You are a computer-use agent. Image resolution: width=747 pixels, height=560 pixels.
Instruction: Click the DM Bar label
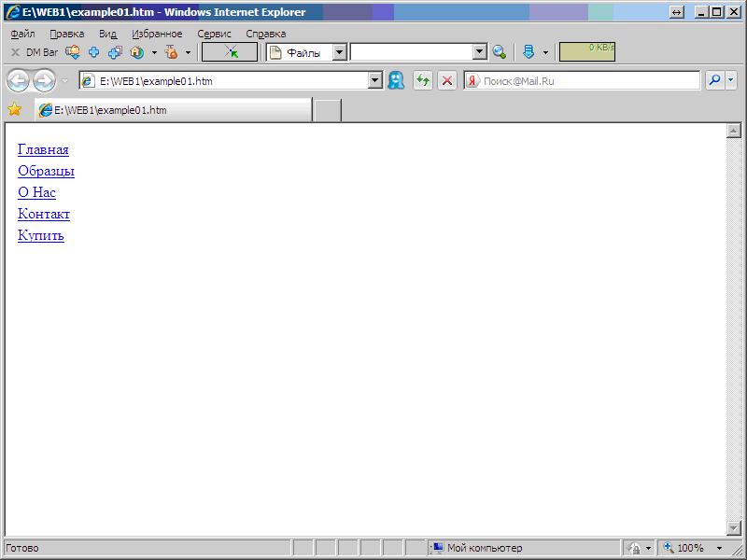point(42,52)
